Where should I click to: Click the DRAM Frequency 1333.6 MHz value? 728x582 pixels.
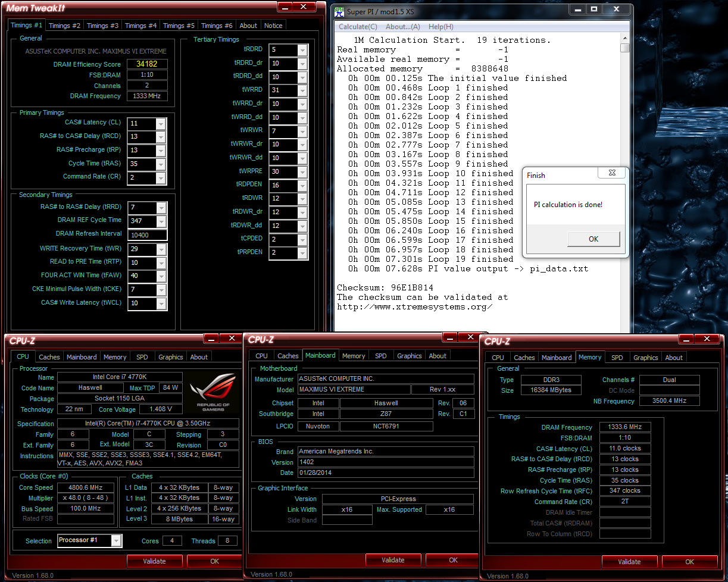pyautogui.click(x=625, y=427)
